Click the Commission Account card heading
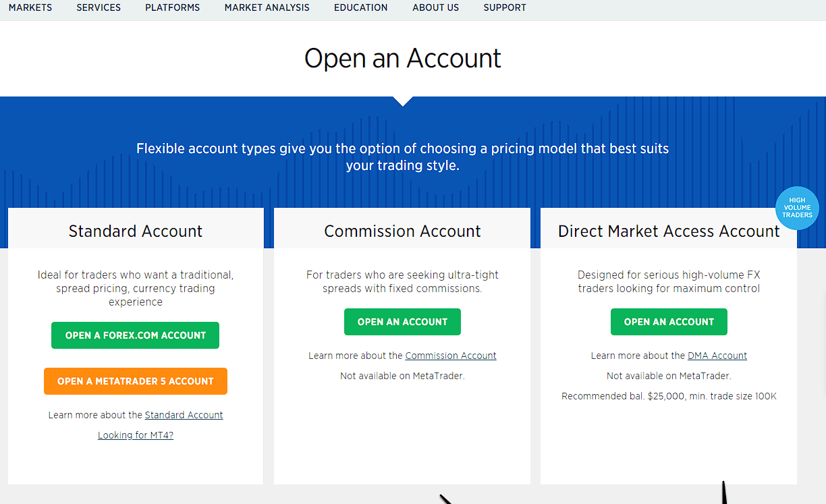Screen dimensions: 826x504 pos(402,231)
